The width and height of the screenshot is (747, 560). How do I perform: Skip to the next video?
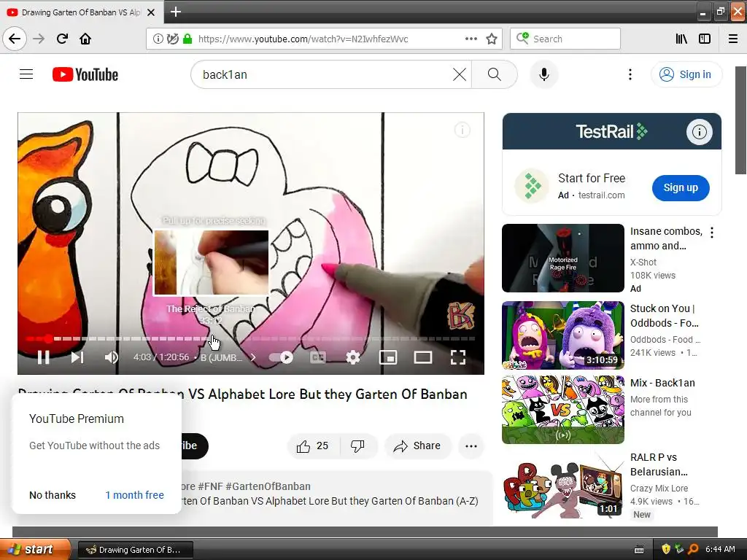(x=77, y=357)
